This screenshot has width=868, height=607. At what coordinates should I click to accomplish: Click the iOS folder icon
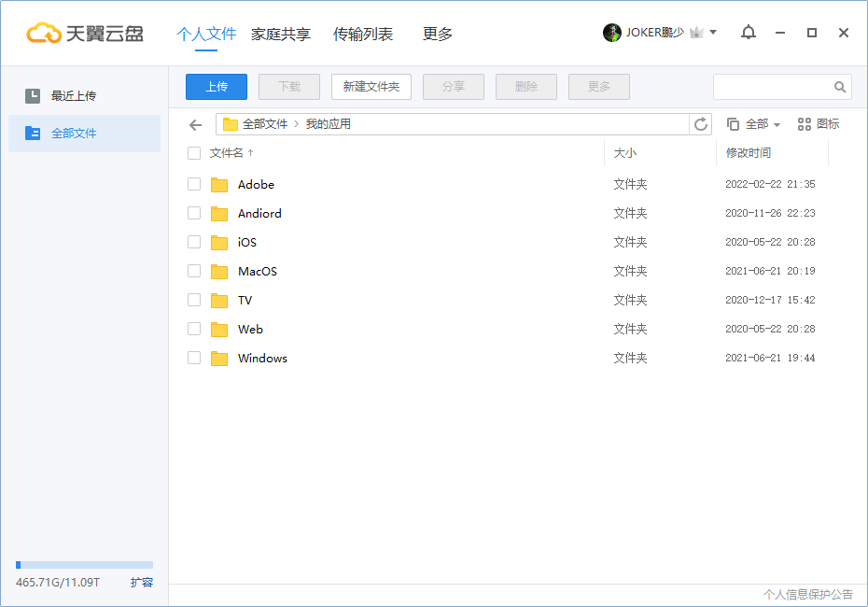click(x=219, y=242)
